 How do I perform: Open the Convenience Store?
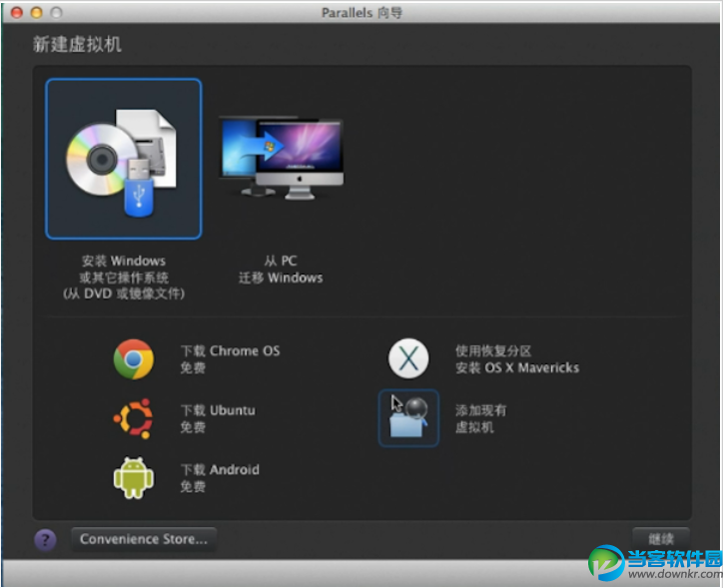pyautogui.click(x=144, y=539)
